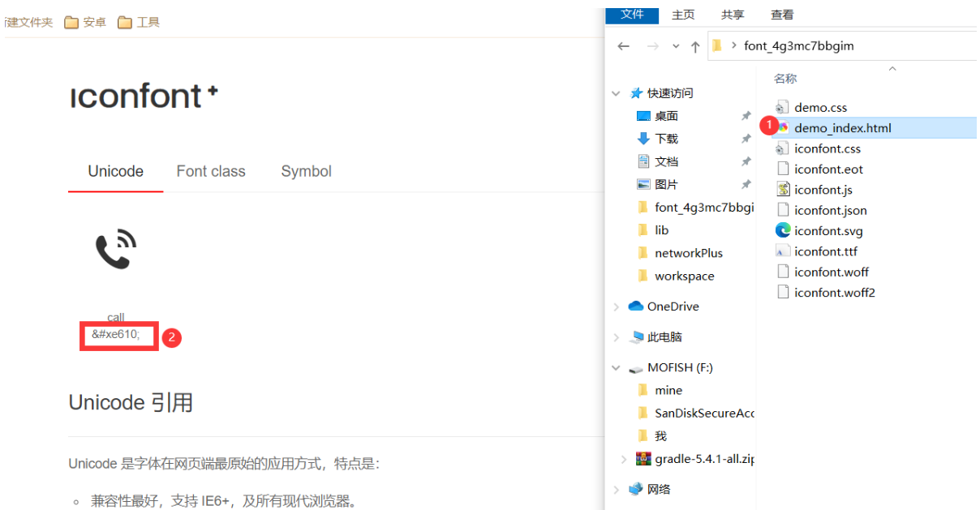This screenshot has width=980, height=510.
Task: Click the OneDrive cloud icon in sidebar
Action: coord(635,306)
